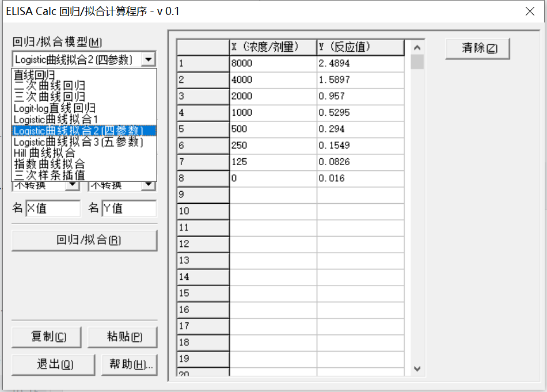Click the table scroll down arrow
Image resolution: width=547 pixels, height=392 pixels.
click(x=417, y=368)
